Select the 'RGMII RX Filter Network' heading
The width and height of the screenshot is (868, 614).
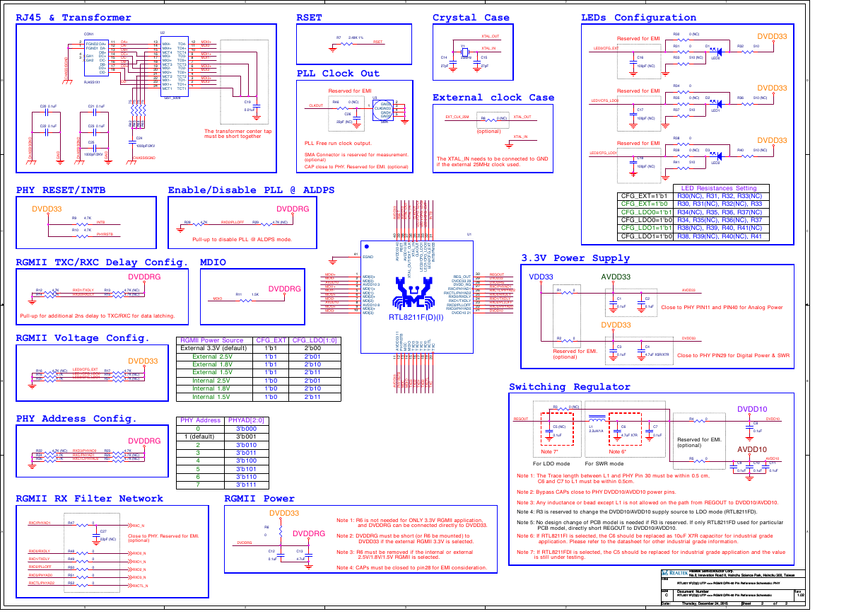pos(90,499)
